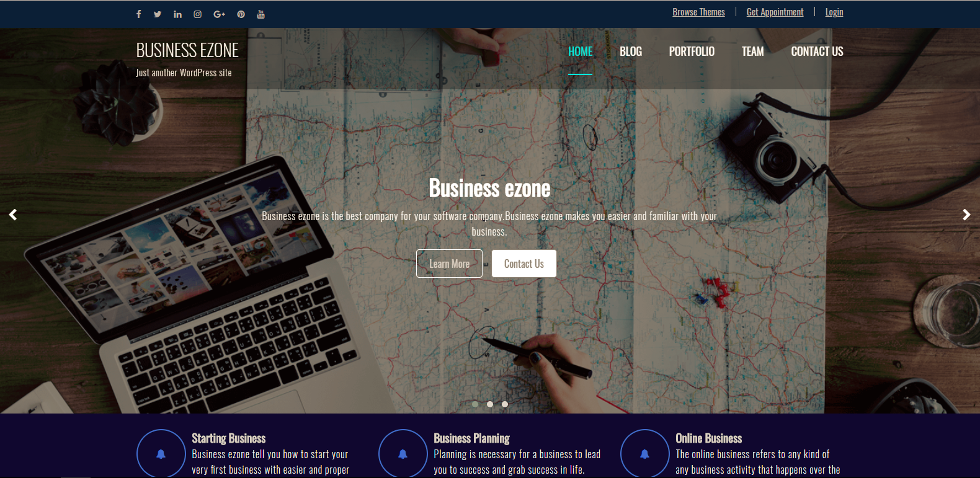This screenshot has width=980, height=478.
Task: Follow the Get Appointment link
Action: 775,12
